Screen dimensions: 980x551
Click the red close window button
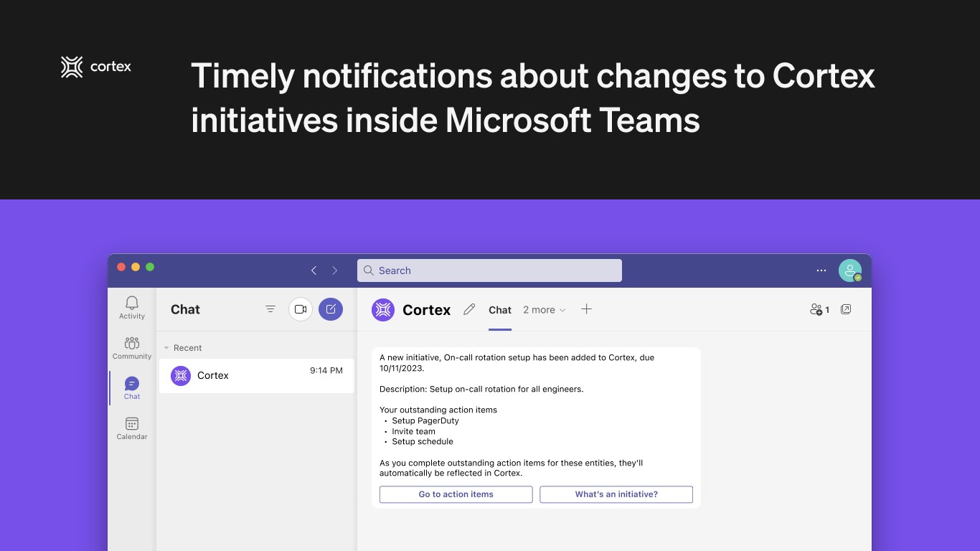click(121, 267)
